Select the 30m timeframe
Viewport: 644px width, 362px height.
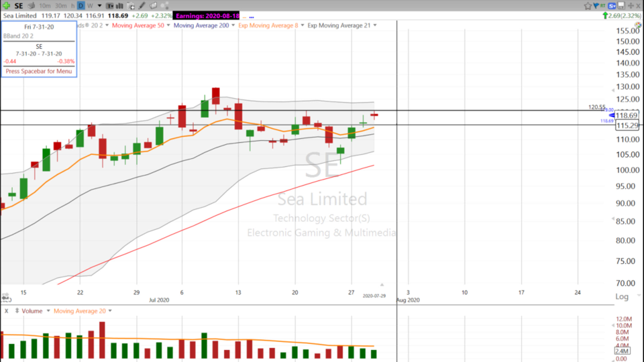tap(59, 5)
